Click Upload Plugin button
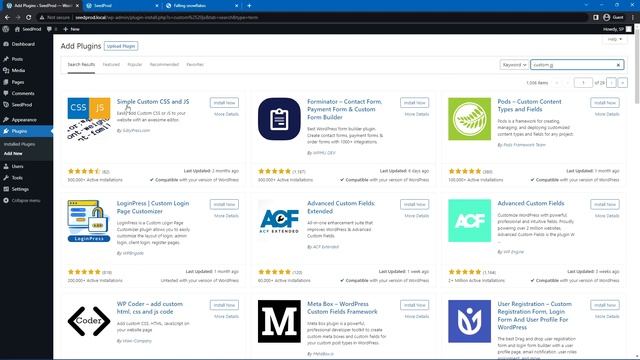Viewport: 640px width, 360px height. pyautogui.click(x=121, y=46)
